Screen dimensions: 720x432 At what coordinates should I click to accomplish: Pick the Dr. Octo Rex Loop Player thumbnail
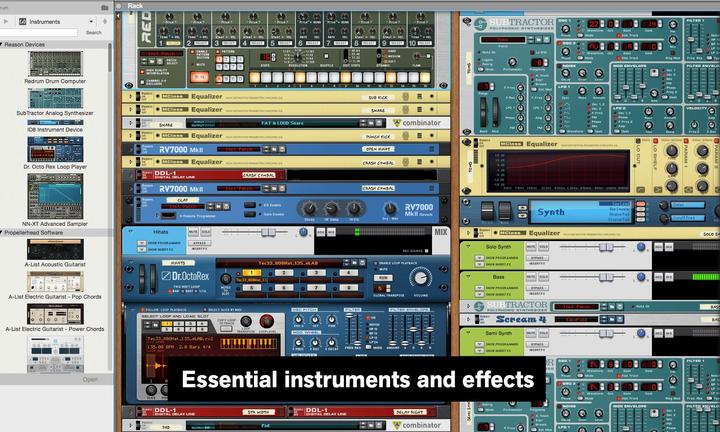coord(55,149)
